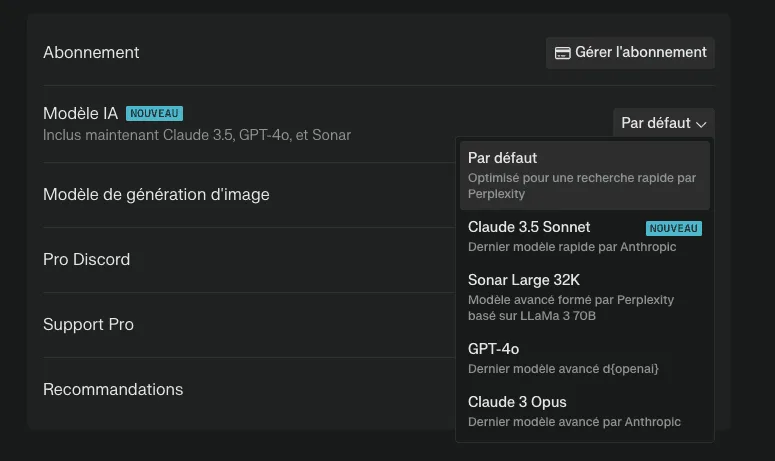Viewport: 775px width, 461px height.
Task: Pick Claude 3 Opus model
Action: tap(585, 411)
